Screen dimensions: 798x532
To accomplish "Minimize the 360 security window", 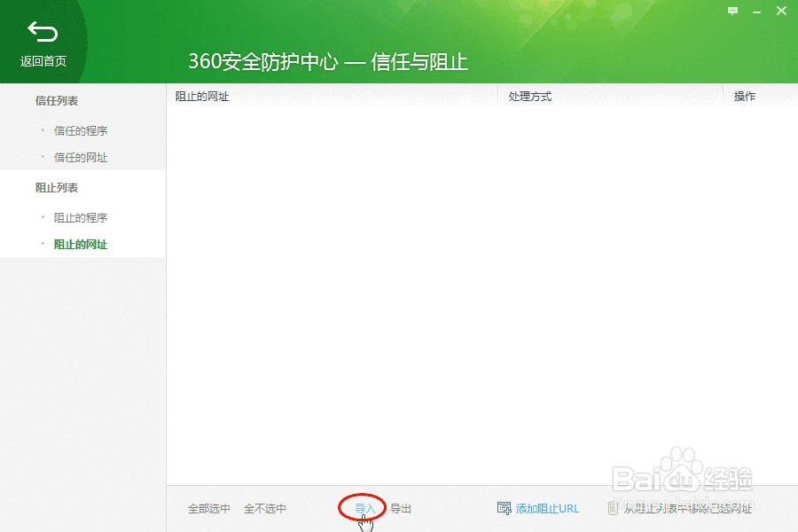I will click(x=757, y=12).
